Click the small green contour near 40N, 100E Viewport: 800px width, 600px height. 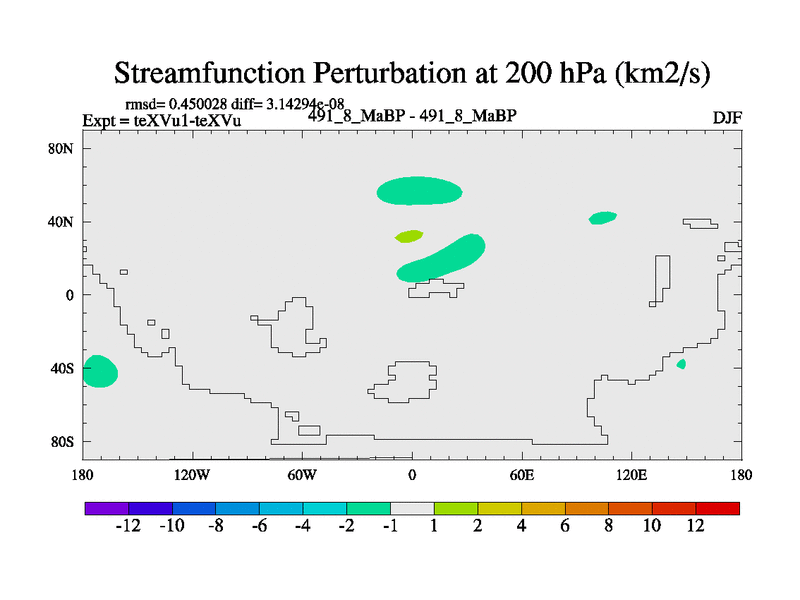[603, 217]
